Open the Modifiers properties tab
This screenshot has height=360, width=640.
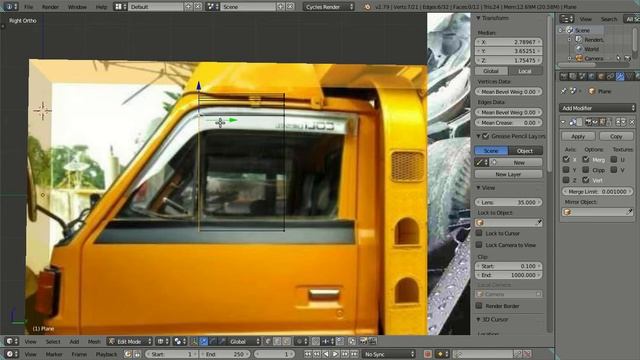(620, 76)
